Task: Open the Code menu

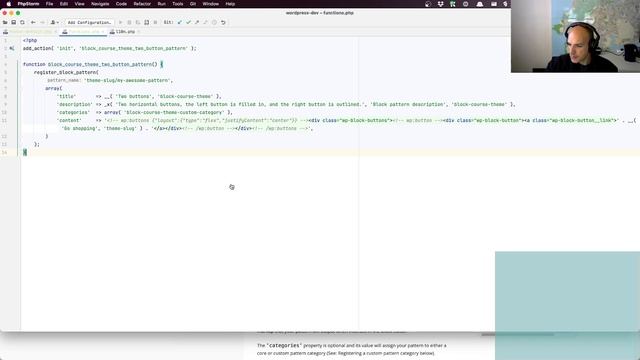Action: point(121,4)
